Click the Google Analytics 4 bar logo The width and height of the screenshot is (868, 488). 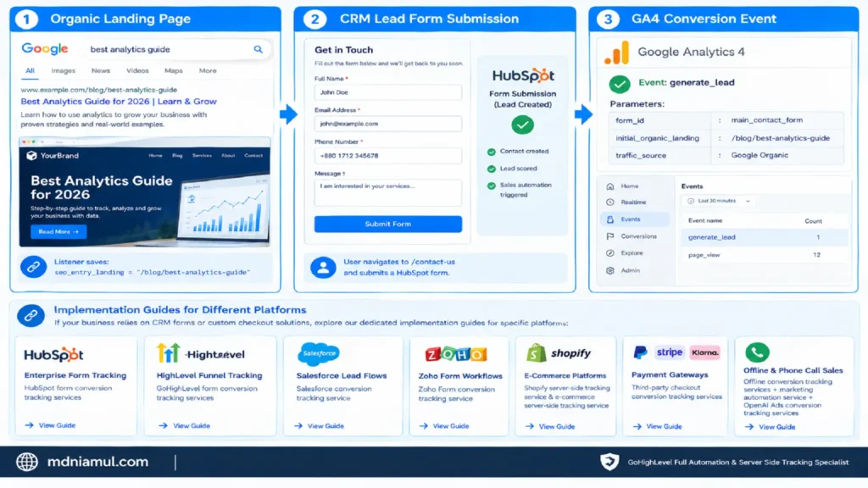point(617,53)
